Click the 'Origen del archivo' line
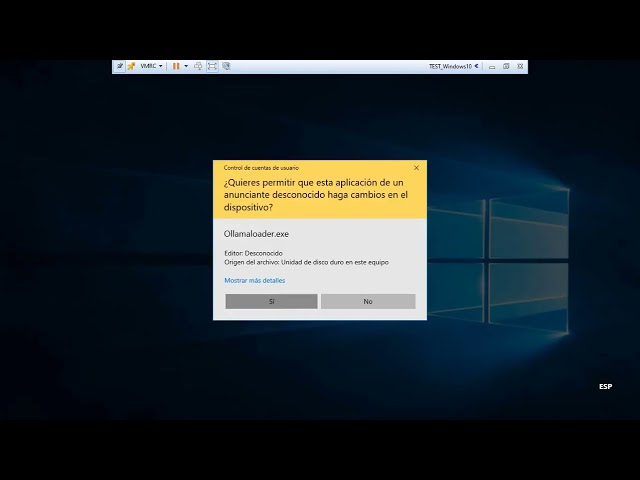Screen dimensions: 640x480 click(x=307, y=262)
